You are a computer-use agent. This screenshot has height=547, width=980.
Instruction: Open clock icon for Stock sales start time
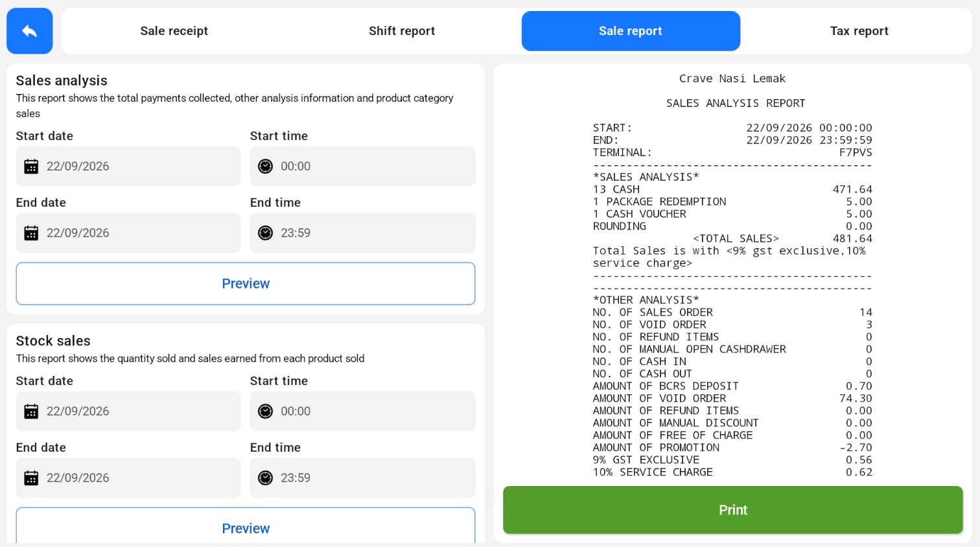[x=266, y=412]
